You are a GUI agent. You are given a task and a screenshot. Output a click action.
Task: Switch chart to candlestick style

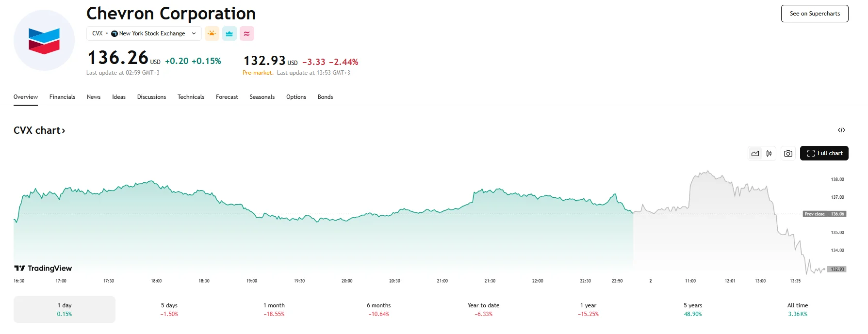pyautogui.click(x=769, y=153)
